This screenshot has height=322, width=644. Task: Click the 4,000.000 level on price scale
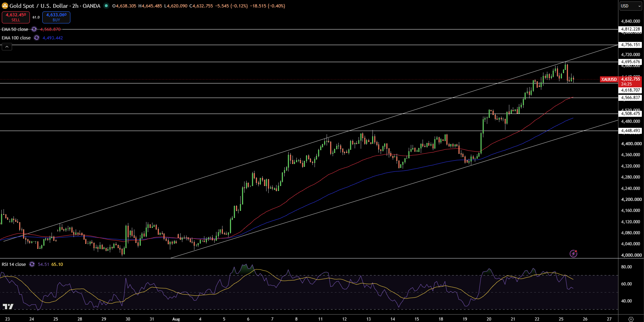click(x=631, y=255)
